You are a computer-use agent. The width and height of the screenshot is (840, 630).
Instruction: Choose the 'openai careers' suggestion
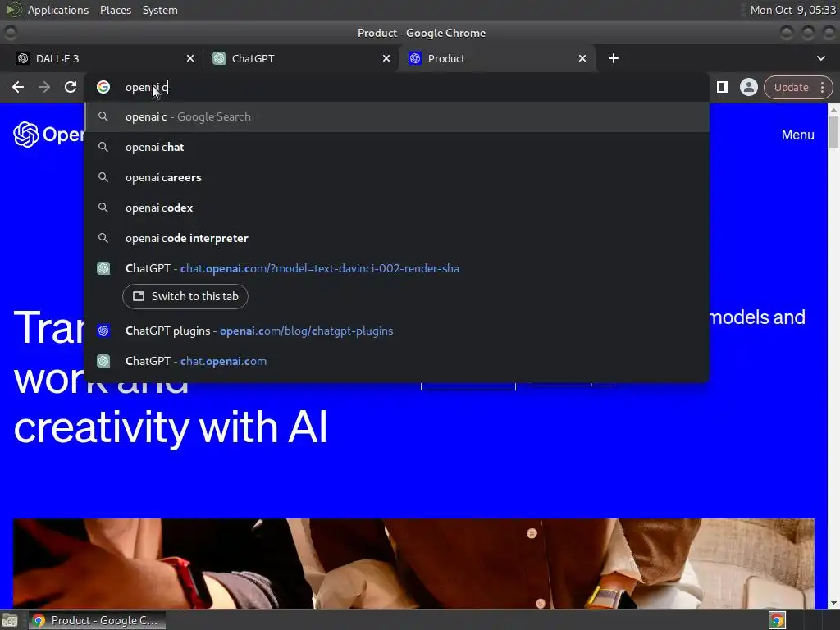point(397,177)
